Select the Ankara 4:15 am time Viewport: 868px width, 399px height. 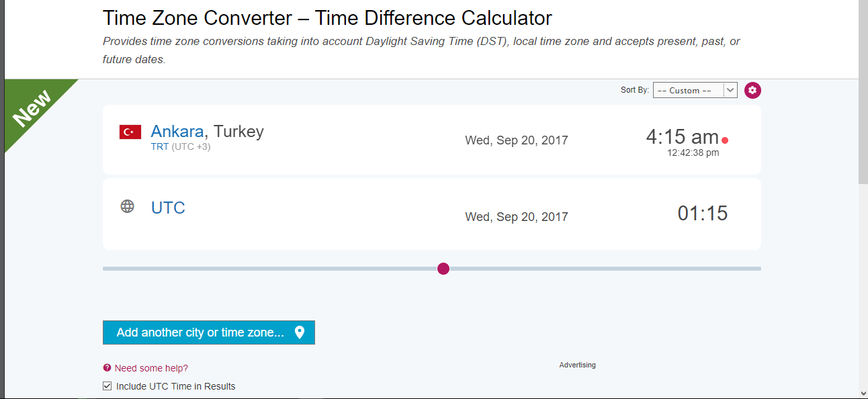click(x=683, y=137)
